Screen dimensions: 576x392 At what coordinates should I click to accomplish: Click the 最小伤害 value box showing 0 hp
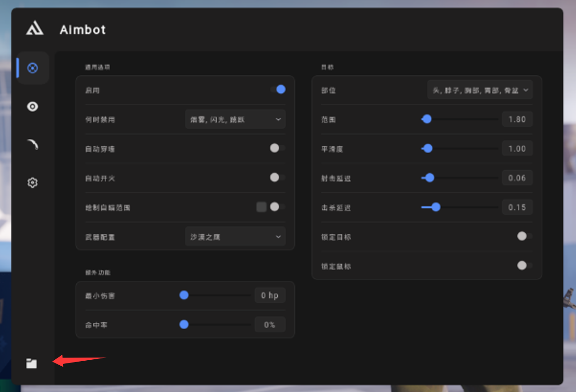click(x=269, y=295)
